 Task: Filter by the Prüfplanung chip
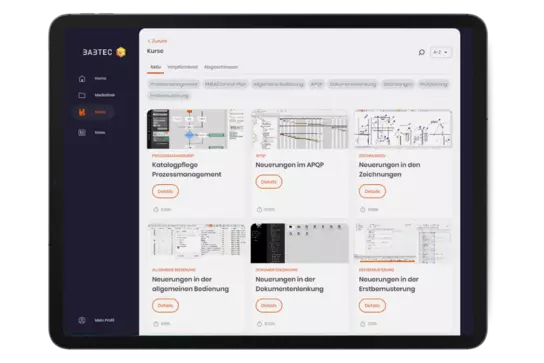tap(434, 84)
